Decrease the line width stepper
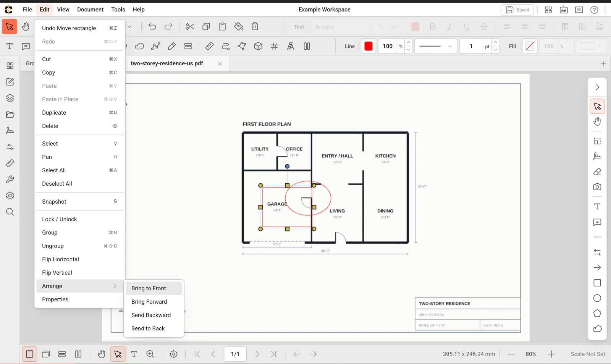The height and width of the screenshot is (364, 611). (495, 50)
